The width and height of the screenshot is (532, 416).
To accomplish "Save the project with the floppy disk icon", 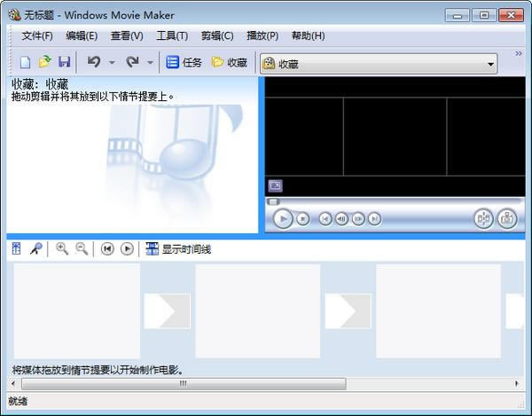I will tap(64, 62).
